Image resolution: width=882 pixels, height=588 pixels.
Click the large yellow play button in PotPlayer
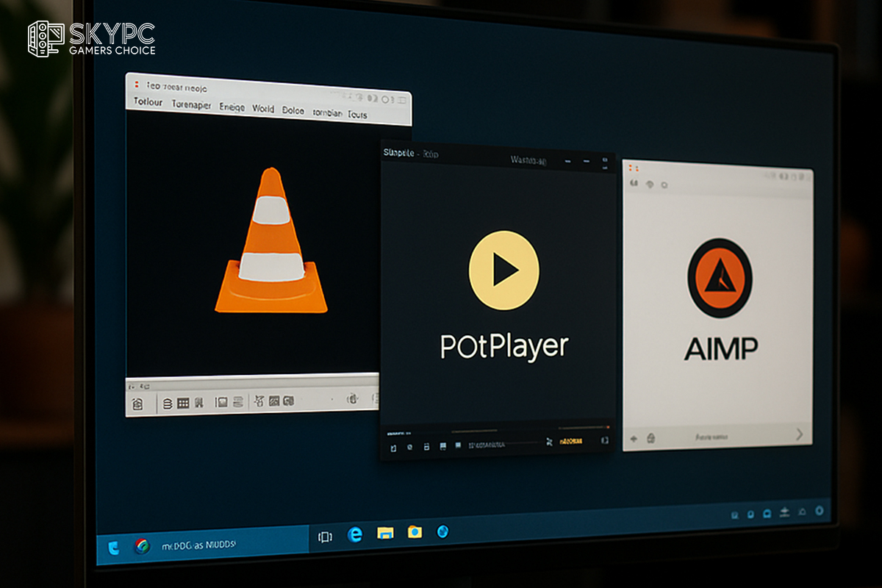[x=503, y=270]
